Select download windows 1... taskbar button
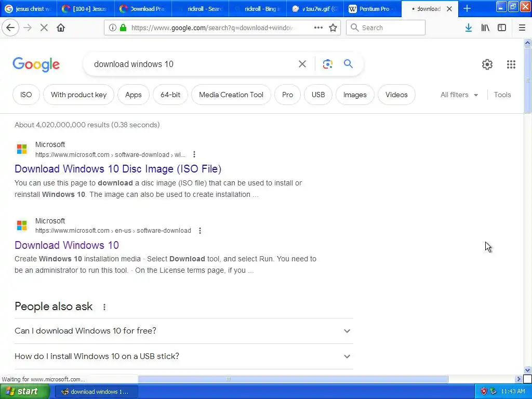Viewport: 532px width, 399px height. [96, 392]
